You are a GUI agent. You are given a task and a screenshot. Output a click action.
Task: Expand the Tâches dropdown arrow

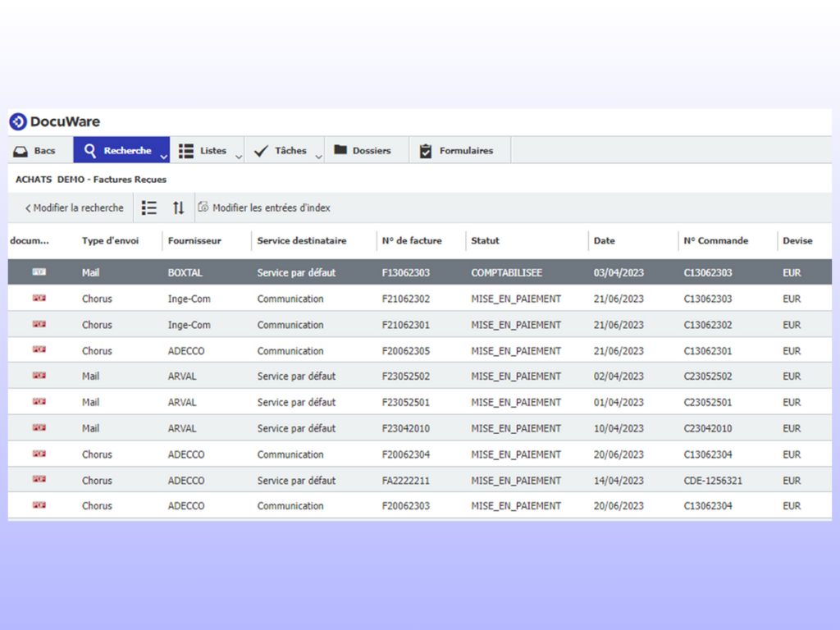(x=319, y=157)
